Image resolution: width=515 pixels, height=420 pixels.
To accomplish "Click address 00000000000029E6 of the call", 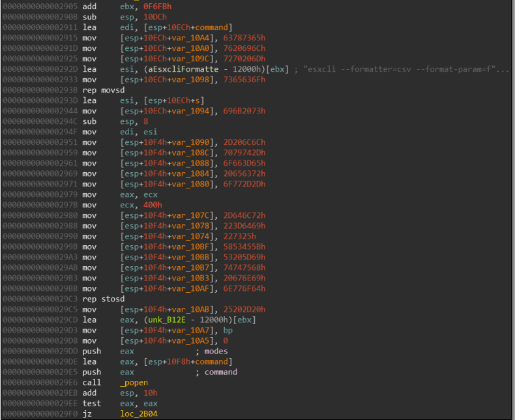I will (40, 383).
